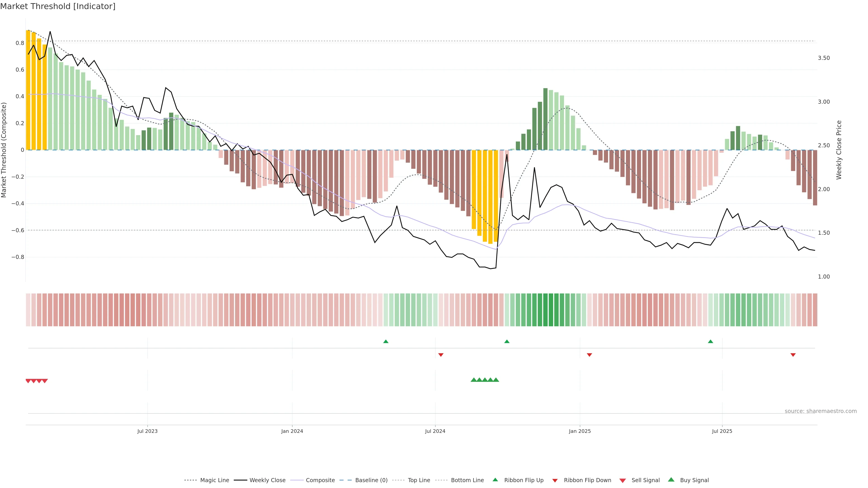Click the Sell Signal legend triangle

(x=622, y=481)
